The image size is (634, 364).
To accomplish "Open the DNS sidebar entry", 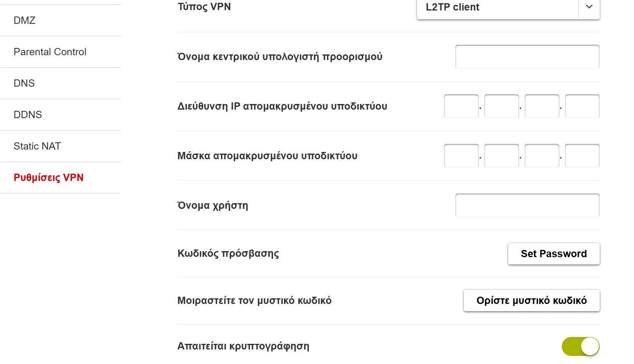I will [24, 83].
